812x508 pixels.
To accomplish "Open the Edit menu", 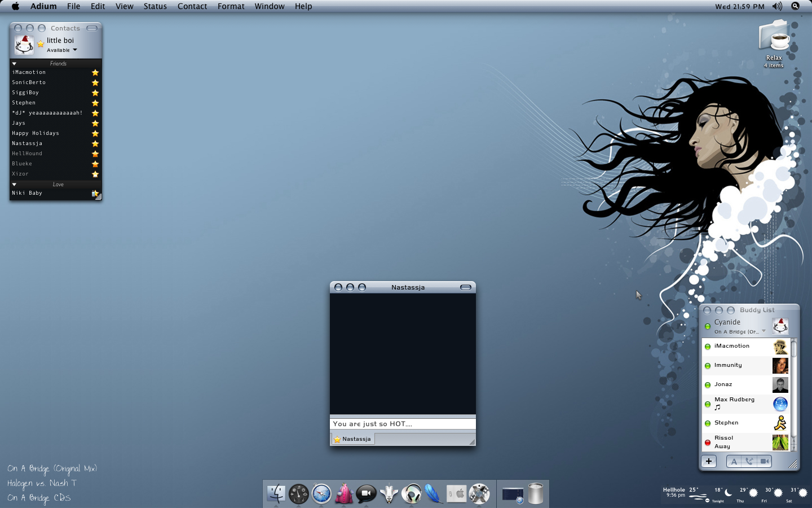I will 98,6.
